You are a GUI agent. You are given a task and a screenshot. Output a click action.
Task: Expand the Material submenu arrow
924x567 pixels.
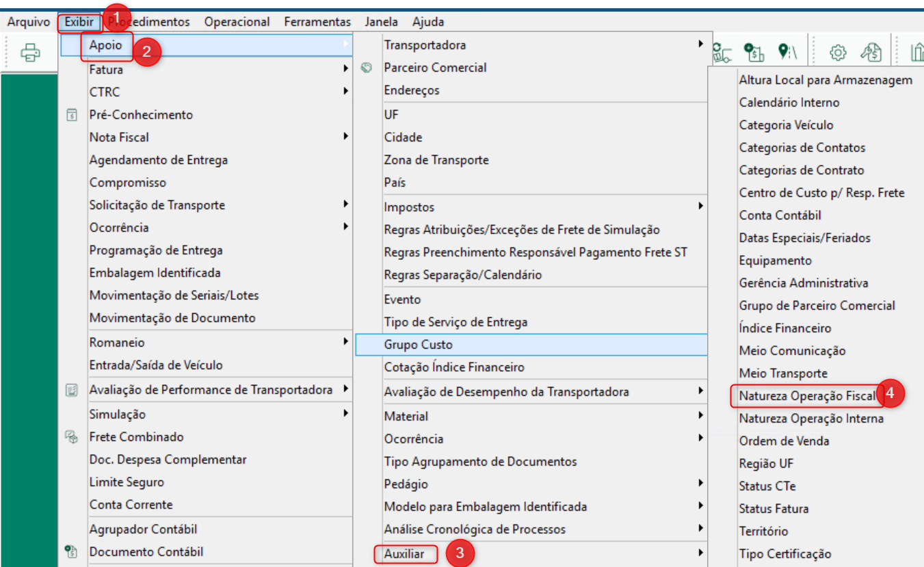(700, 415)
